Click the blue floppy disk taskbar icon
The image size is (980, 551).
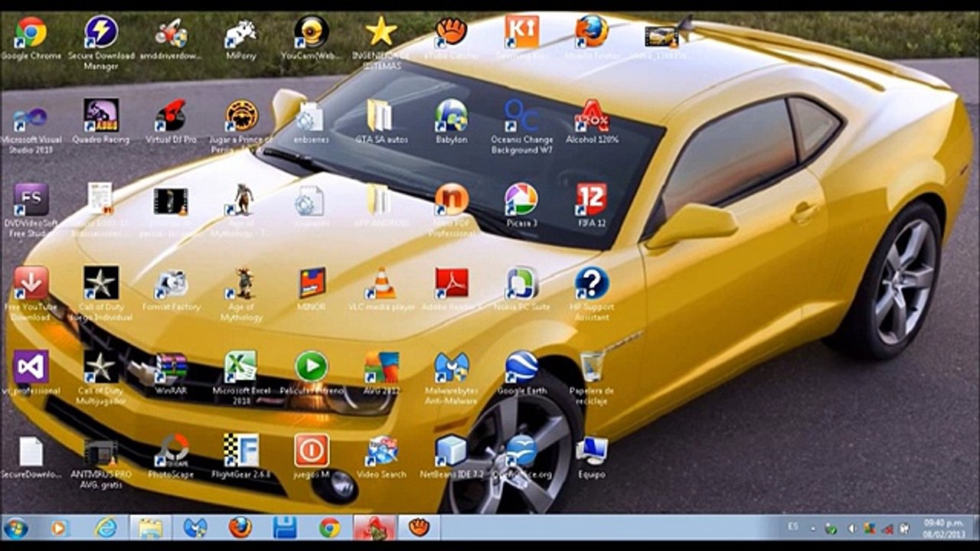pos(285,527)
